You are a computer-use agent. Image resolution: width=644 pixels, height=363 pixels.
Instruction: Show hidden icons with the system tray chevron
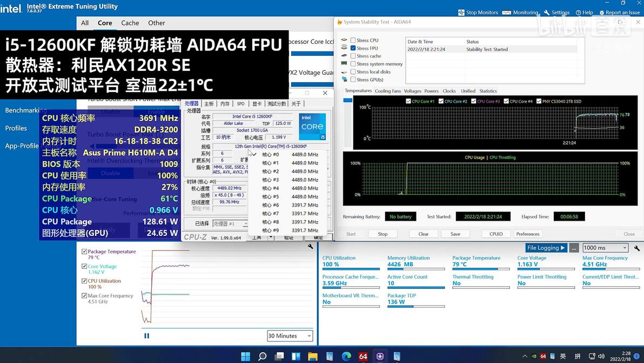click(525, 357)
